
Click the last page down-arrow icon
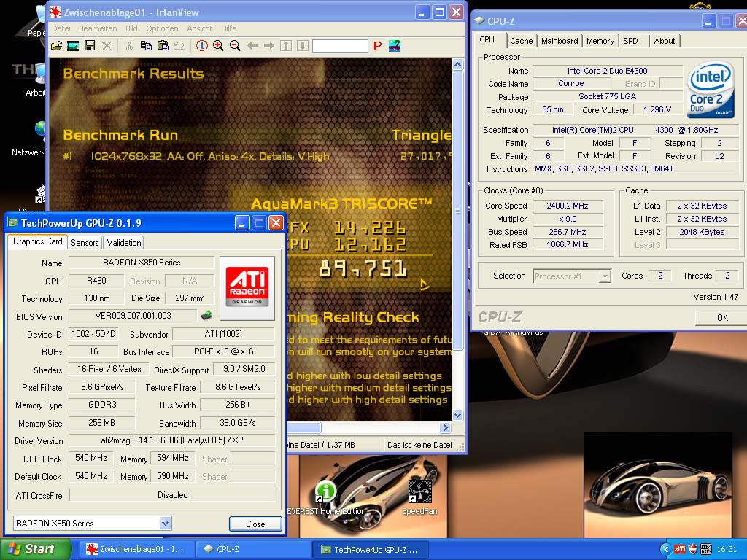tap(303, 46)
